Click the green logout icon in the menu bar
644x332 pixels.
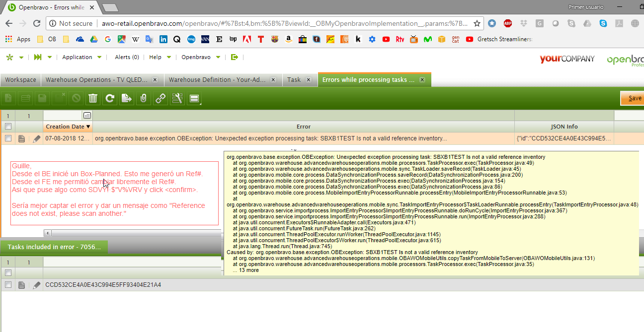[x=235, y=57]
